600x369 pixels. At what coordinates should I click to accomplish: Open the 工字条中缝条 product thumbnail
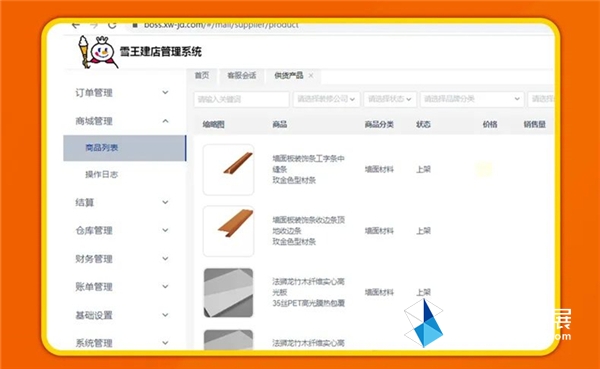coord(228,170)
